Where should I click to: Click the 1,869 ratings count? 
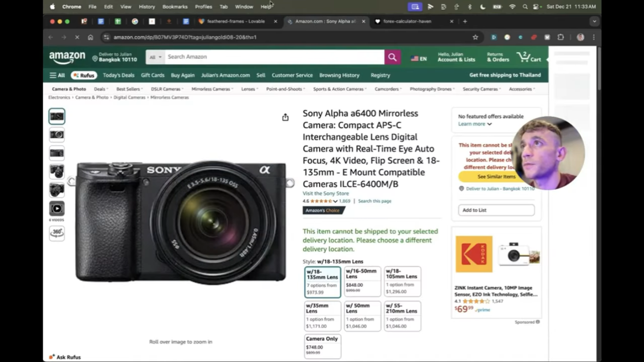(345, 201)
